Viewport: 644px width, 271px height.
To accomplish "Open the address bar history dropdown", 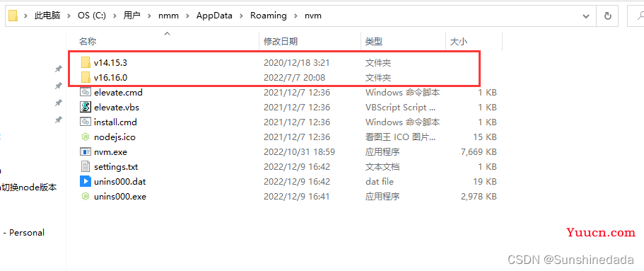I will point(586,16).
